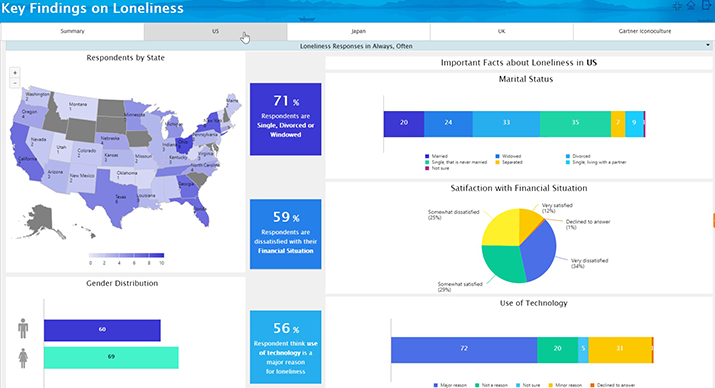Click the export/logout icon in the header
This screenshot has height=388, width=715.
coord(706,5)
